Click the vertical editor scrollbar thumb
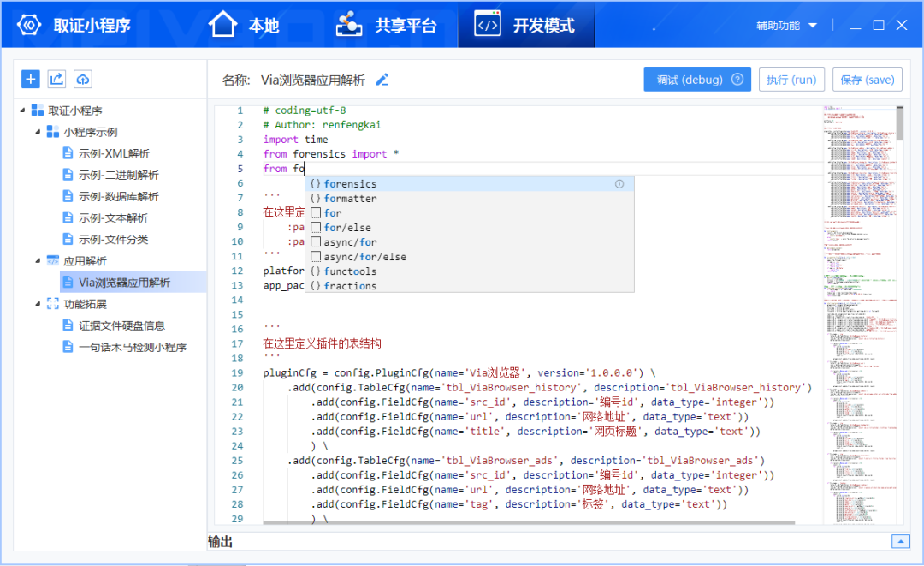This screenshot has height=566, width=924. click(900, 123)
